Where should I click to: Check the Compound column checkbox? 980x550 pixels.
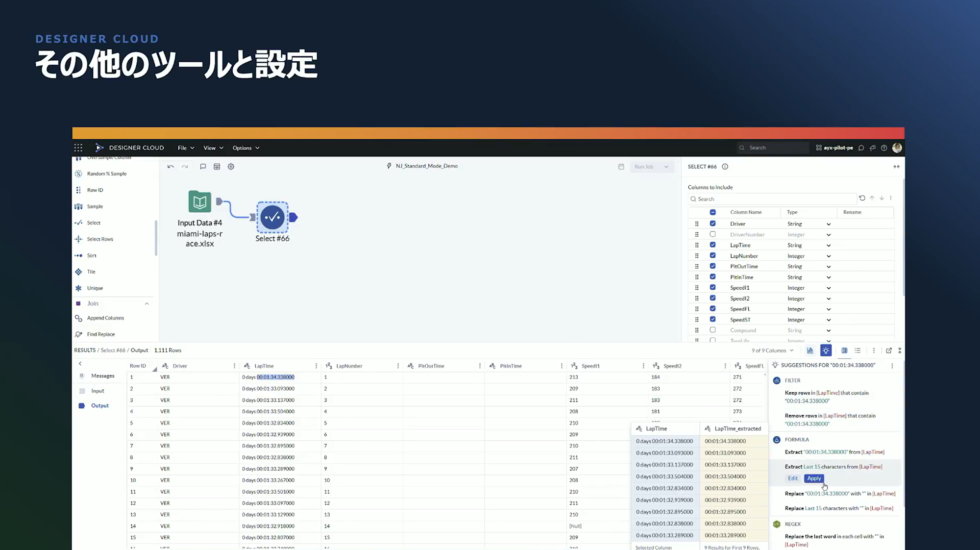pos(712,330)
